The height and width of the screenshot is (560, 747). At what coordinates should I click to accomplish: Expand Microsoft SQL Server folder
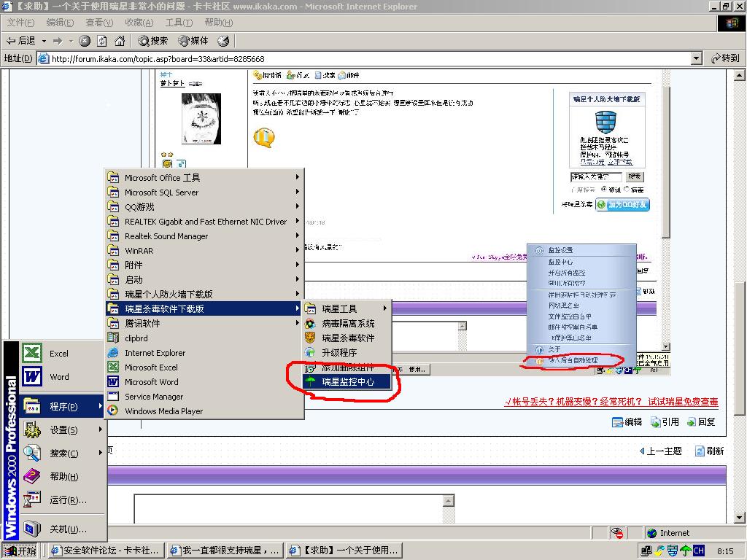(205, 192)
